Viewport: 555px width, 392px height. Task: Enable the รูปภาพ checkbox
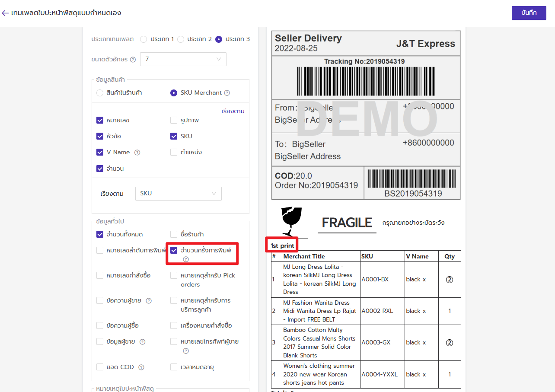tap(174, 121)
